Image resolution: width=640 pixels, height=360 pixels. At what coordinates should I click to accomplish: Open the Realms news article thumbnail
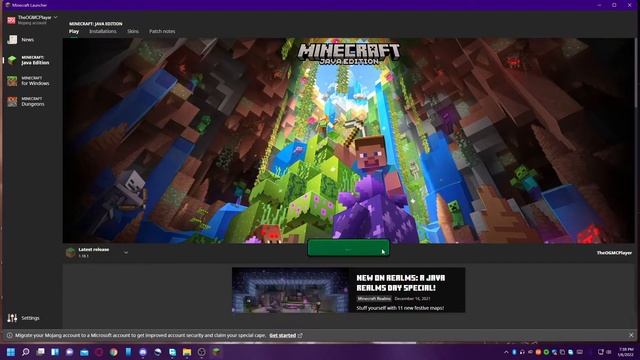coord(290,290)
